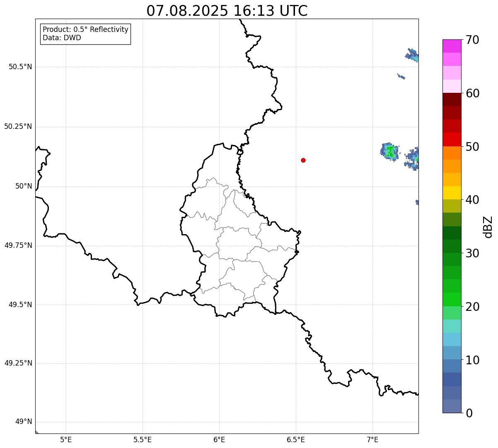The width and height of the screenshot is (498, 448).
Task: Click the colorbar tick label 40
Action: [x=472, y=200]
